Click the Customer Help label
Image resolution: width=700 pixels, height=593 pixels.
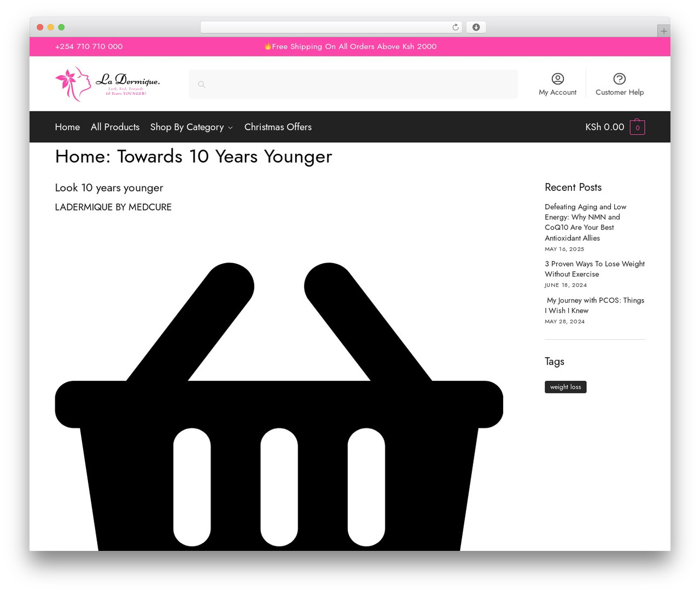[620, 92]
